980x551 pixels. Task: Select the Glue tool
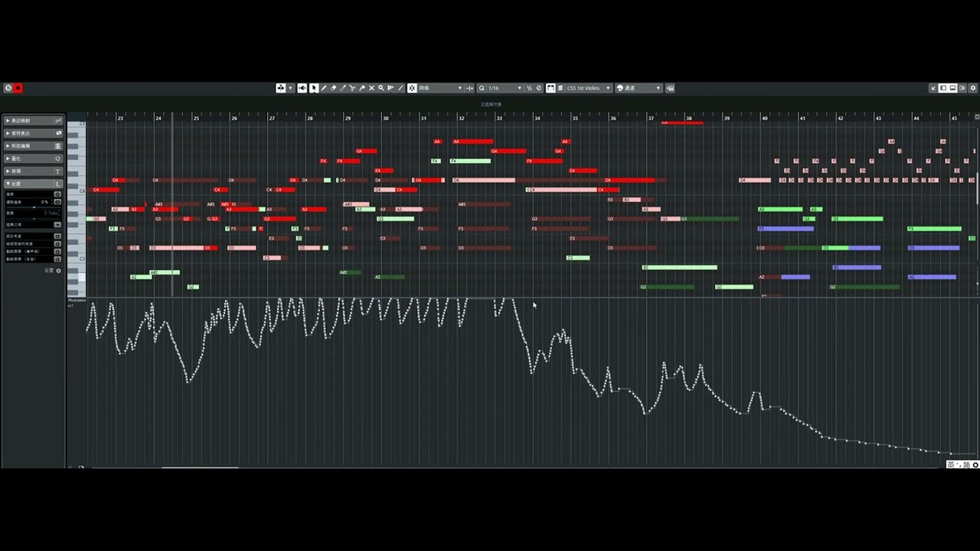tap(362, 88)
